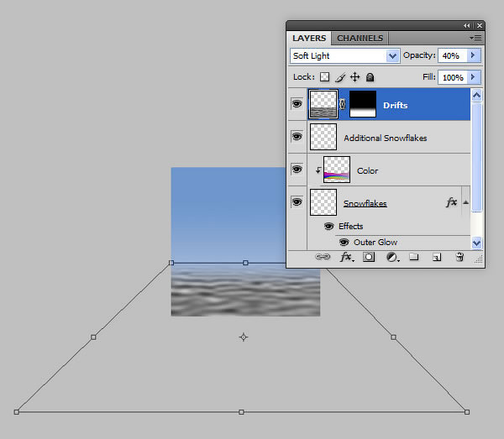The width and height of the screenshot is (504, 439).
Task: Click the clipping arrow on the Color layer
Action: [318, 170]
